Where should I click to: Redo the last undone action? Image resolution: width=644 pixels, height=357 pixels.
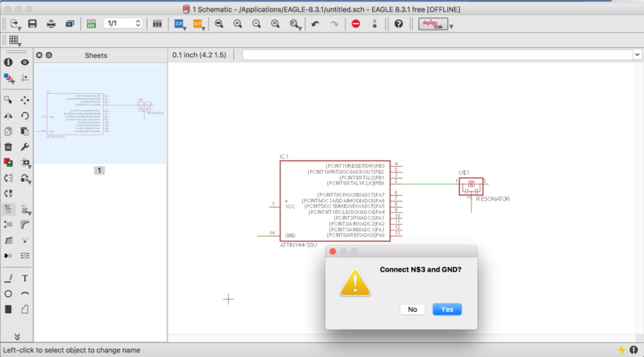coord(334,24)
